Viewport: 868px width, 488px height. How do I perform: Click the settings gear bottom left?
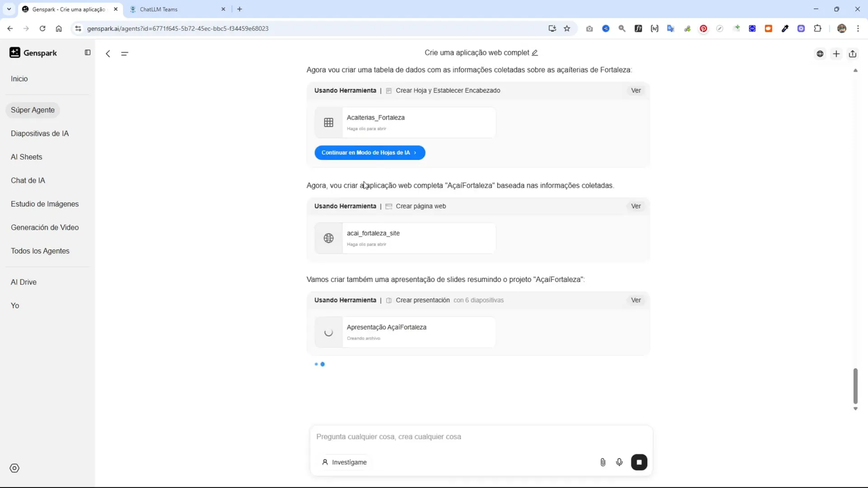[x=14, y=467]
